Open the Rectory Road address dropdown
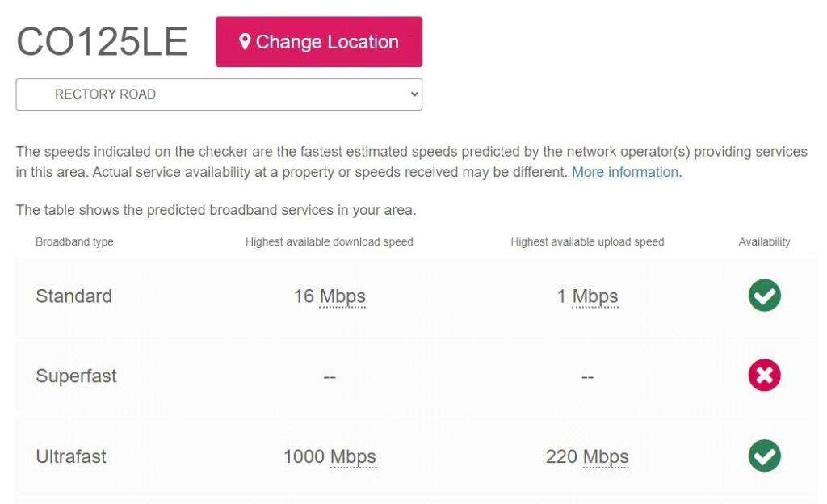This screenshot has width=827, height=504. pos(218,94)
